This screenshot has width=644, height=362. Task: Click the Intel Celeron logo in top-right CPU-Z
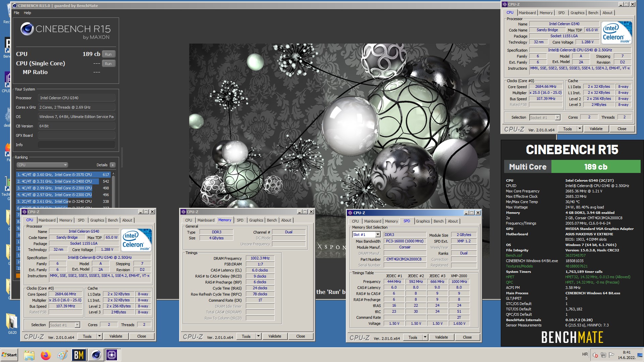tap(616, 33)
